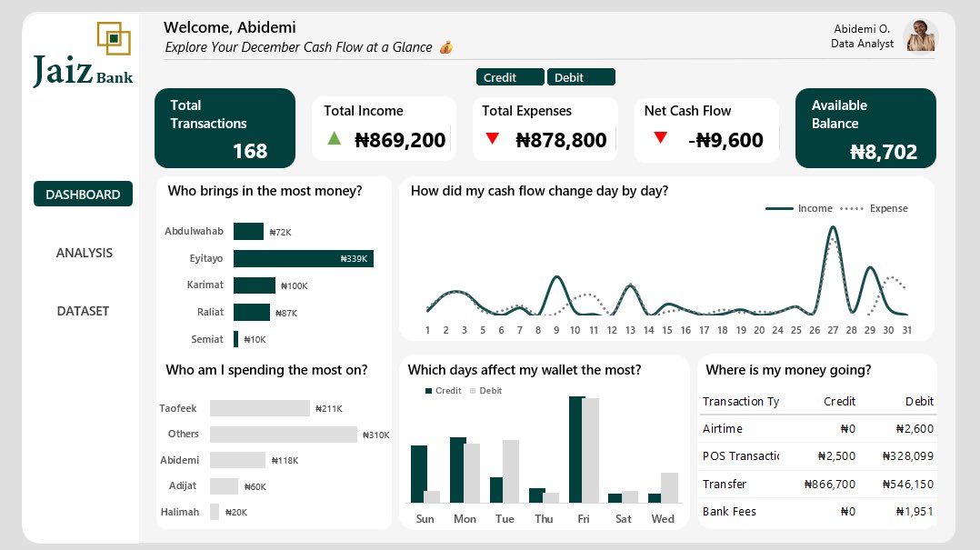Viewport: 980px width, 550px height.
Task: Click the Karimat income bar
Action: point(255,285)
